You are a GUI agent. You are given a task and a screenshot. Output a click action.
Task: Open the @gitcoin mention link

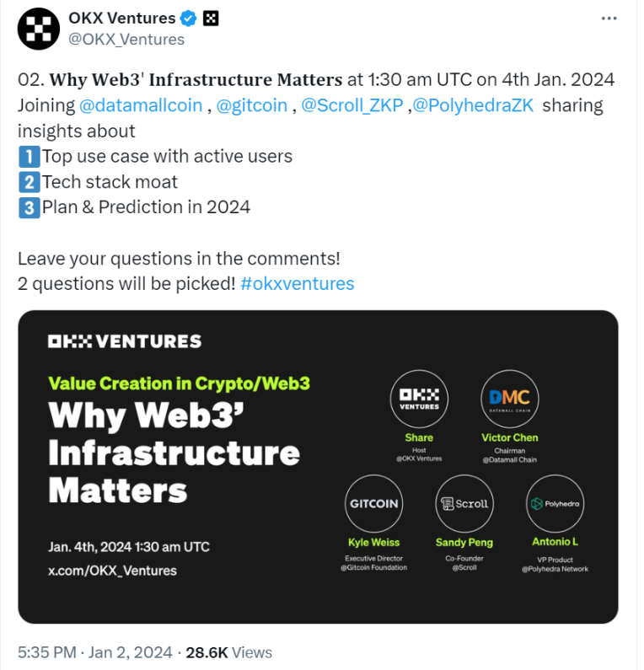click(x=252, y=105)
